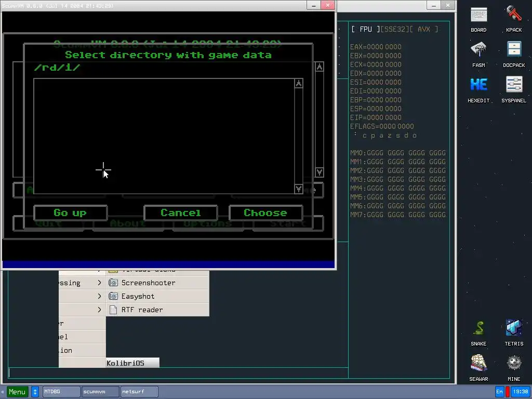Click the red indicator in the system tray

click(508, 392)
